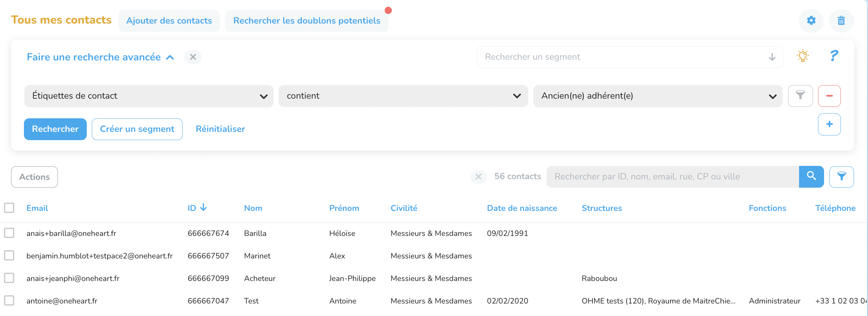
Task: Add a filter with the plus button
Action: pyautogui.click(x=829, y=124)
